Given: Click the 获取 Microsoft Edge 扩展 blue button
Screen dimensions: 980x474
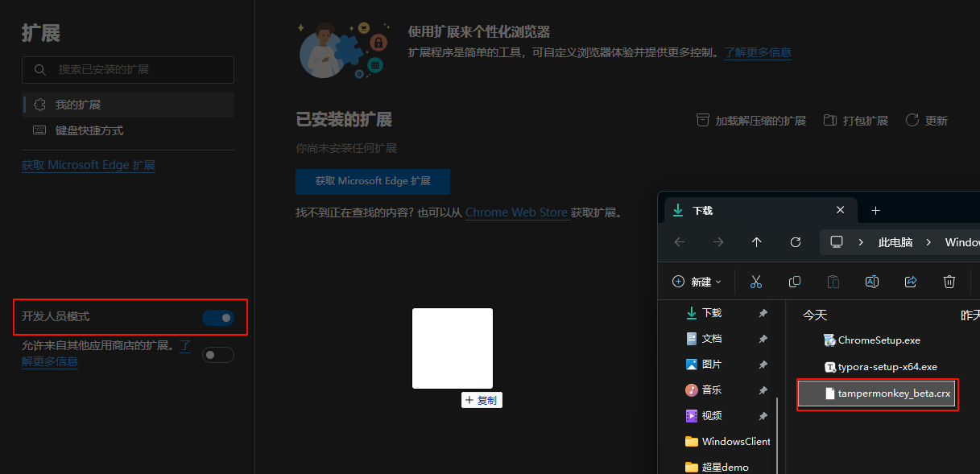Looking at the screenshot, I should click(372, 181).
